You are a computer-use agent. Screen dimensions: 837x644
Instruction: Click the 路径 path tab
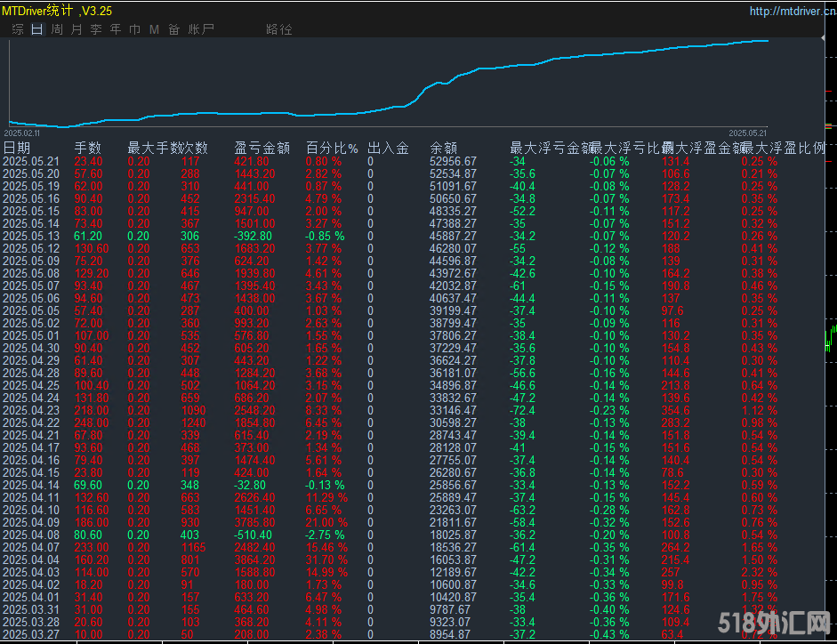click(279, 29)
